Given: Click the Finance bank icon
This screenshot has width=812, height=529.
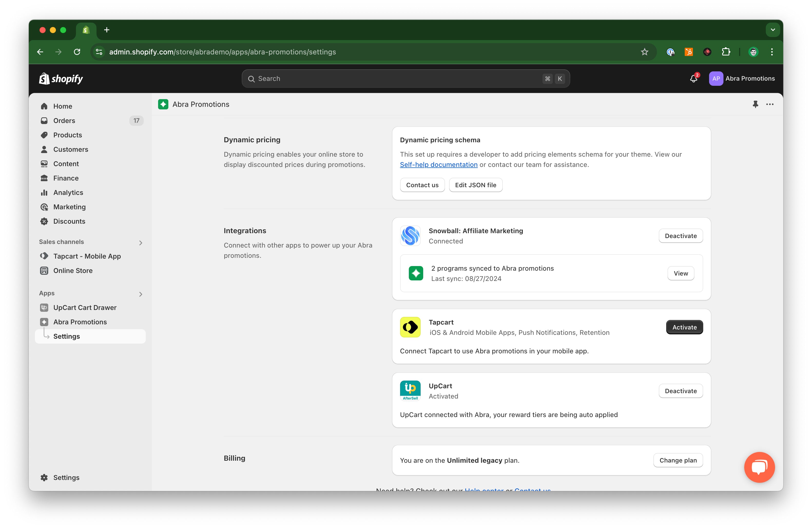Looking at the screenshot, I should point(44,178).
